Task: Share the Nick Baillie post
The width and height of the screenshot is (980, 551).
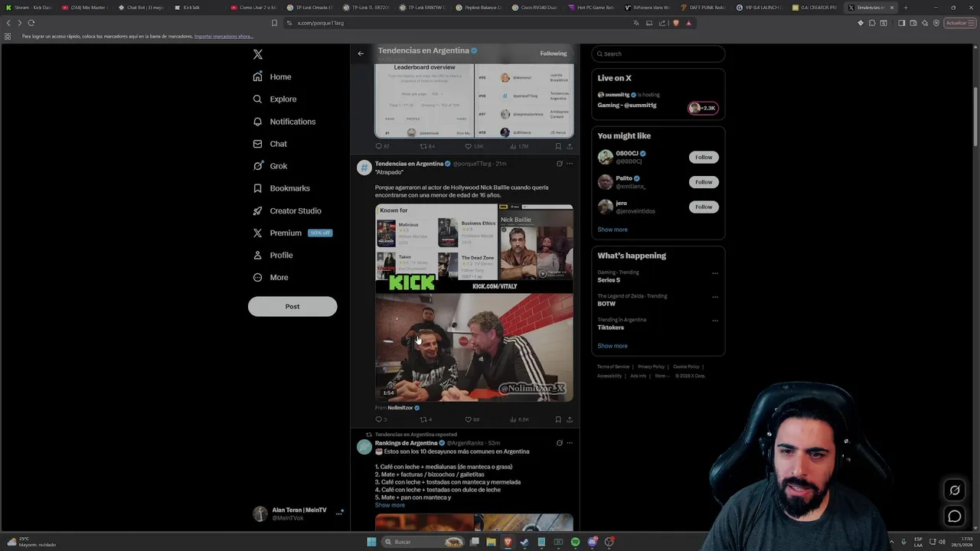Action: 569,419
